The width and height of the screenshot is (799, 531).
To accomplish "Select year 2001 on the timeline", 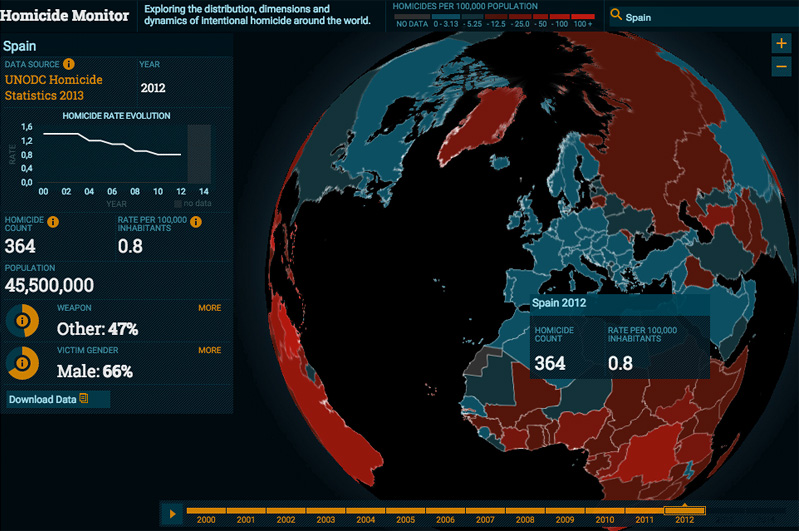I will tap(246, 515).
